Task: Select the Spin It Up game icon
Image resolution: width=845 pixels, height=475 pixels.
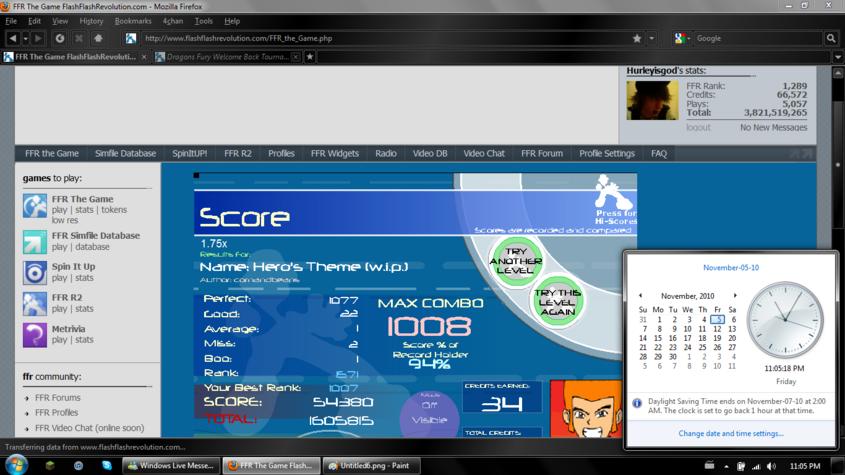Action: click(x=34, y=272)
